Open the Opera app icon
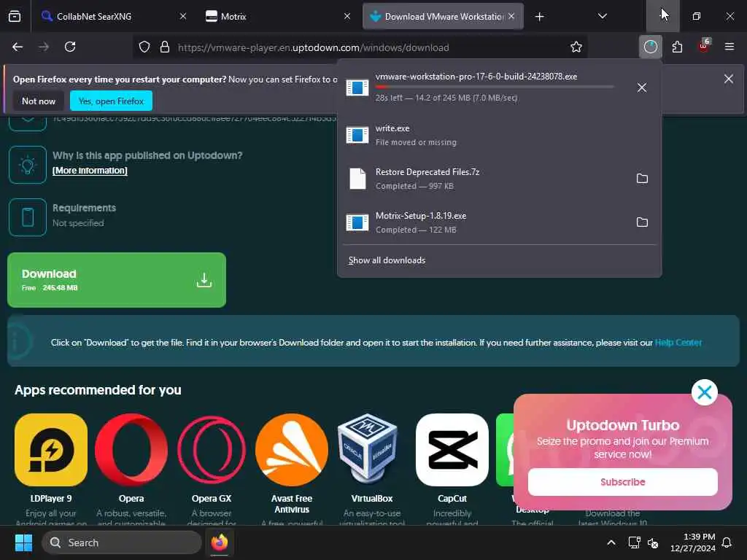 [x=131, y=449]
